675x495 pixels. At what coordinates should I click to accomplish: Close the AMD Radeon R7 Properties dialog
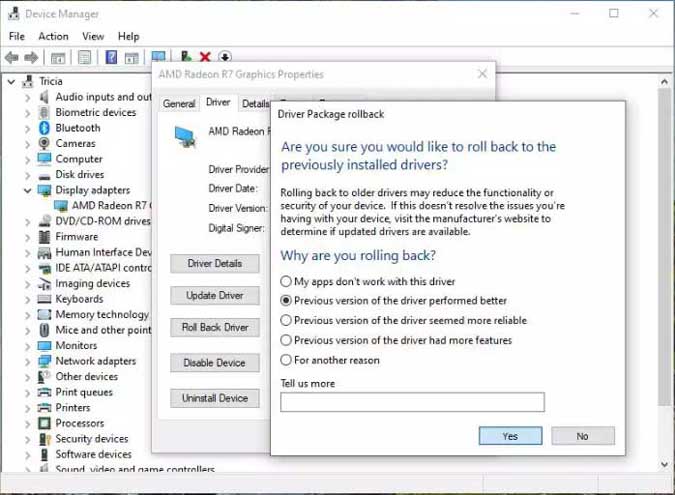[483, 74]
